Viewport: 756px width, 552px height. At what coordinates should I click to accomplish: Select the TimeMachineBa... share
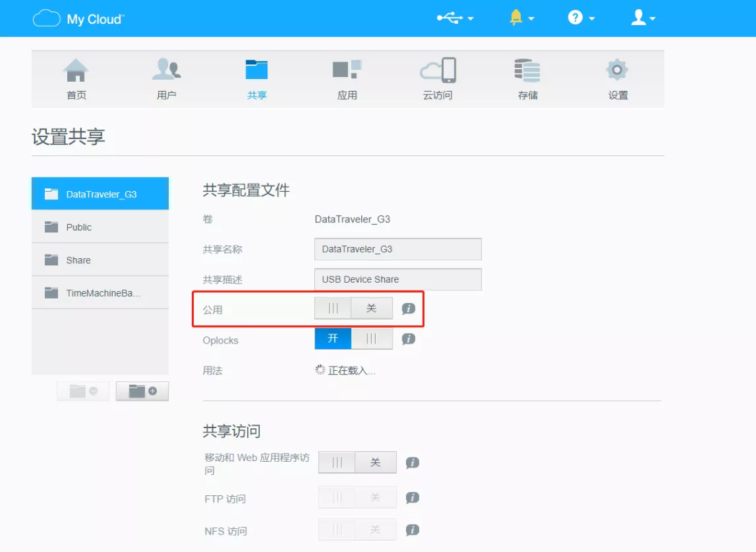pos(100,292)
